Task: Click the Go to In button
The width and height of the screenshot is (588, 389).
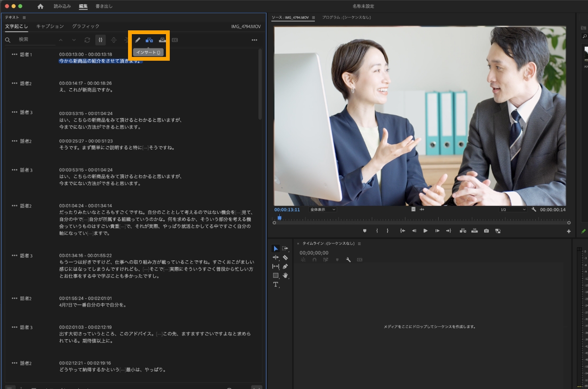Action: point(403,231)
